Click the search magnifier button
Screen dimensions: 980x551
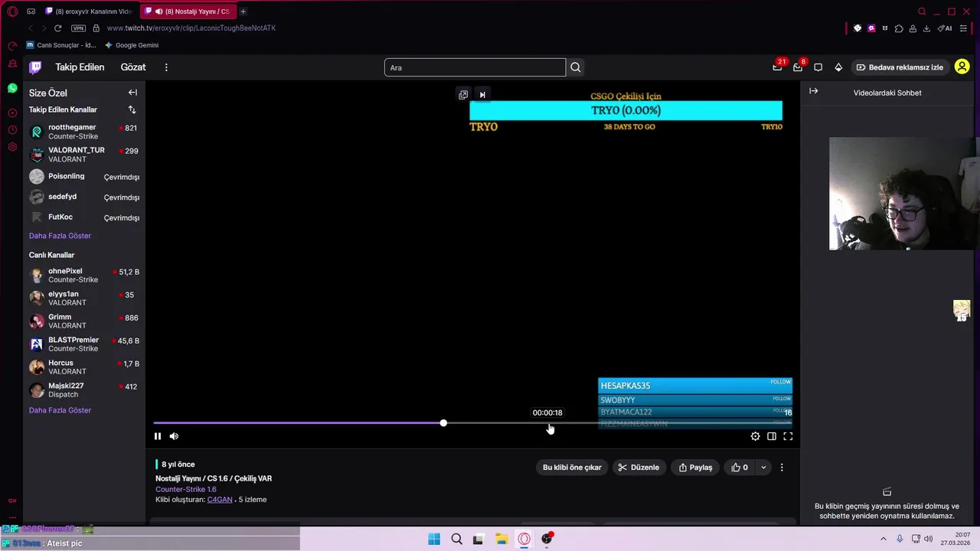(x=576, y=67)
